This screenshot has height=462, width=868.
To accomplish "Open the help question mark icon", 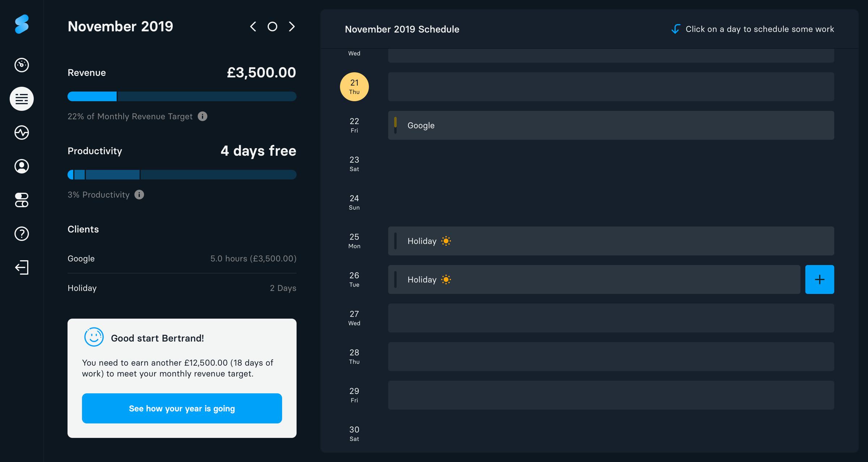I will click(22, 234).
